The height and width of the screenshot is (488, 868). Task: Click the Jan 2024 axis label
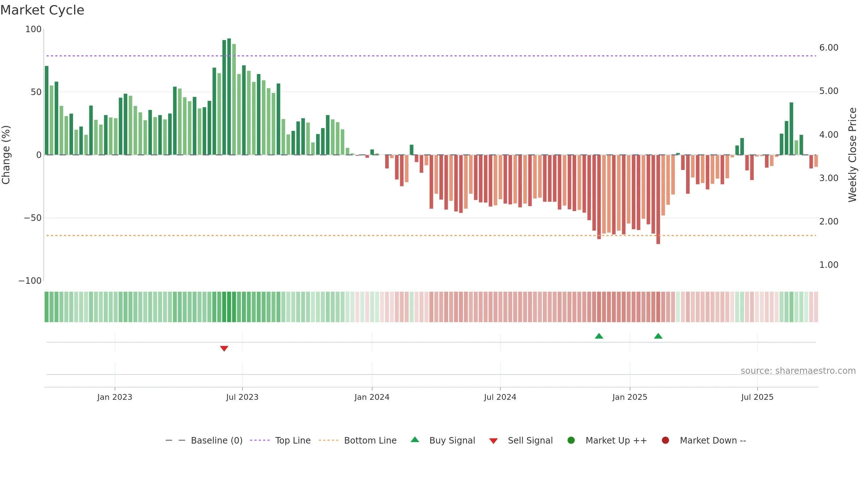point(372,397)
